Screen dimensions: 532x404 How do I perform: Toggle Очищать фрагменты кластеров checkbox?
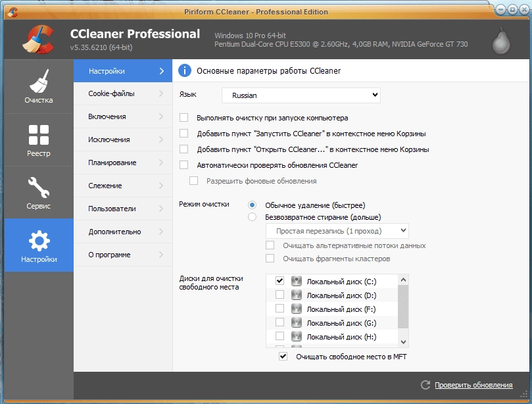tap(270, 259)
